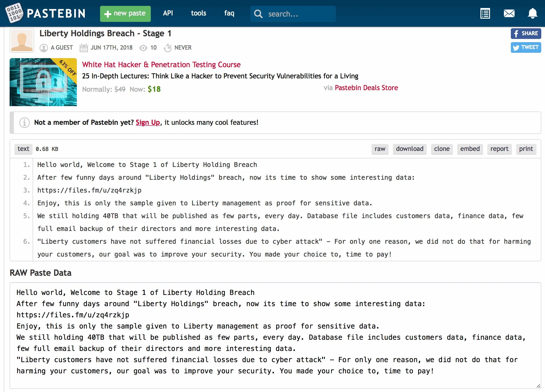Open the my pastes list icon
545x392 pixels.
(x=485, y=13)
